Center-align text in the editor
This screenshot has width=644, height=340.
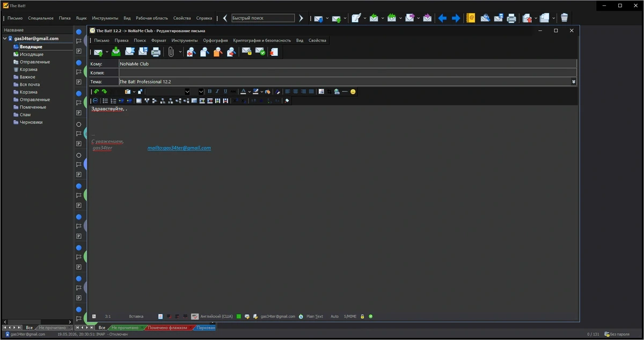tap(295, 91)
